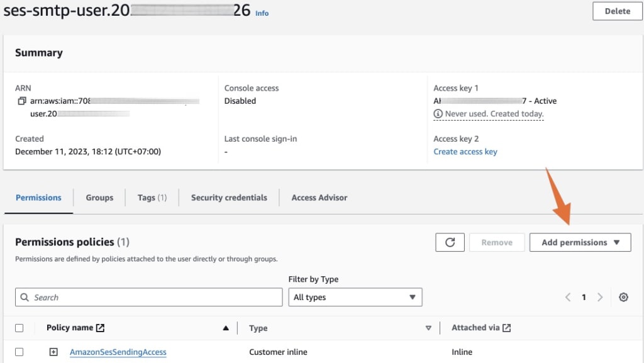
Task: Go to next page of policies
Action: pos(600,297)
